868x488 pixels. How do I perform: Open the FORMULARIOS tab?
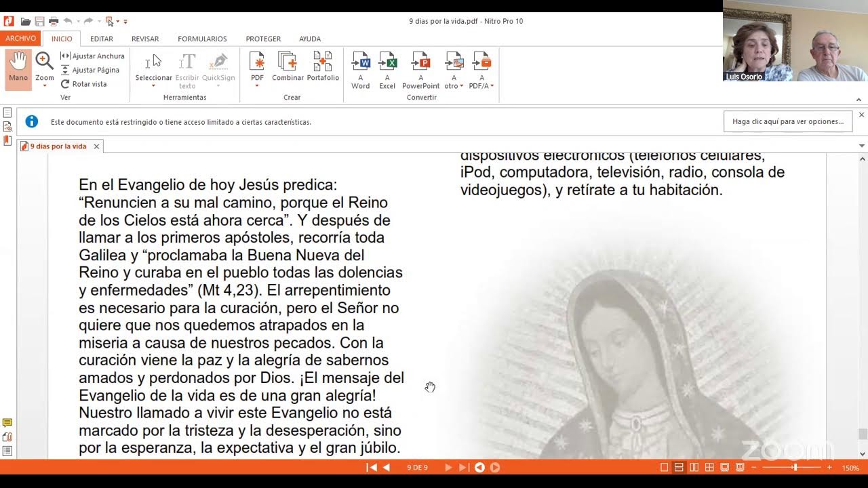click(x=202, y=39)
